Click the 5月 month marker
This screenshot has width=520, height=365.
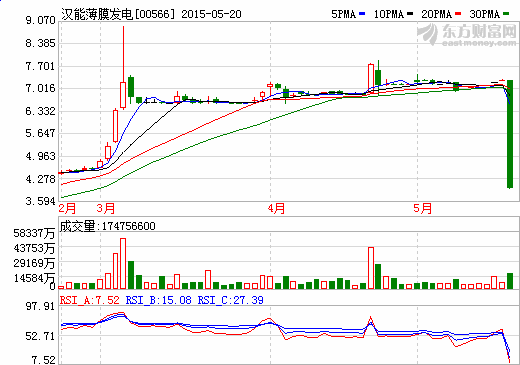point(423,209)
